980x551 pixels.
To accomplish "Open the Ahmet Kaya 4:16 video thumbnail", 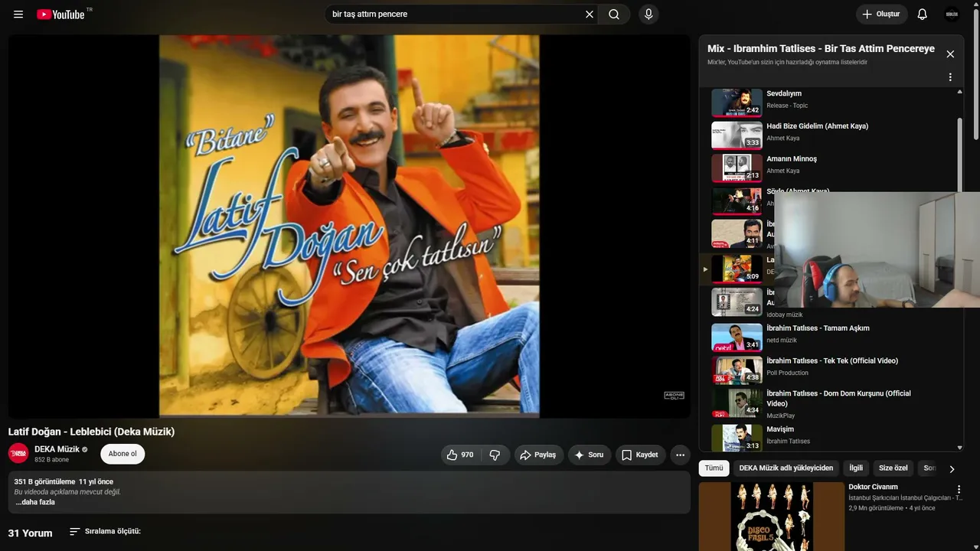I will point(737,201).
